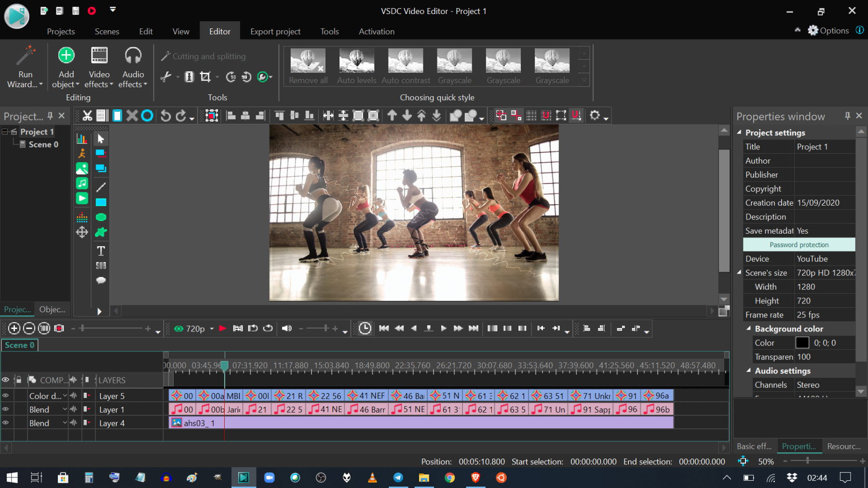
Task: Click the Add image icon in the sidebar
Action: click(x=82, y=168)
